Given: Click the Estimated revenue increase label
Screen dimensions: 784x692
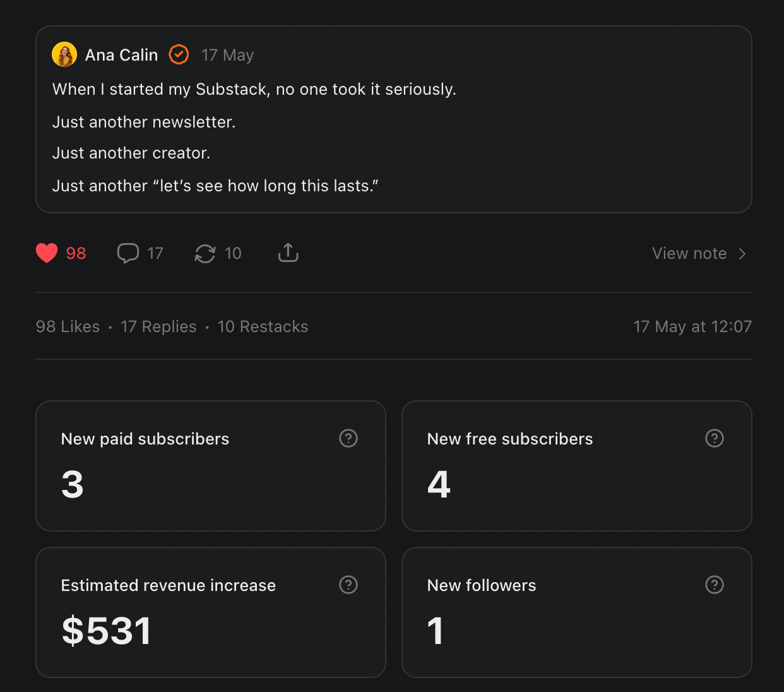Looking at the screenshot, I should 169,585.
